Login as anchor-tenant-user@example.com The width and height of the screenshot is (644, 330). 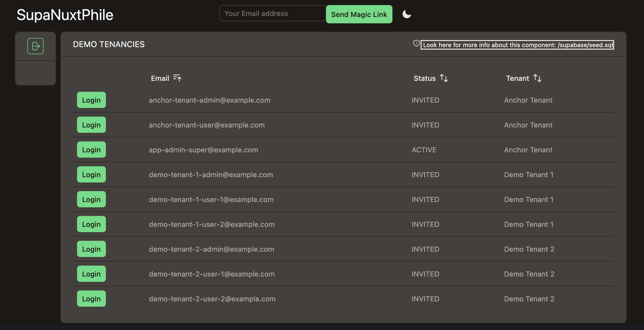click(x=91, y=125)
